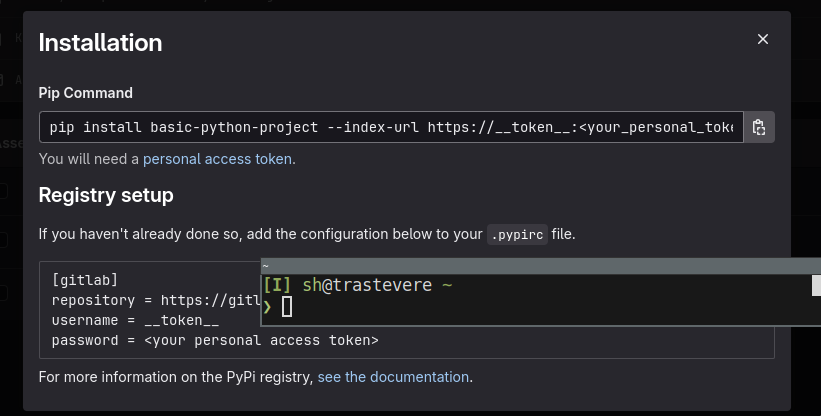Click the PyPi registry information sentence
The image size is (821, 416).
[x=176, y=377]
